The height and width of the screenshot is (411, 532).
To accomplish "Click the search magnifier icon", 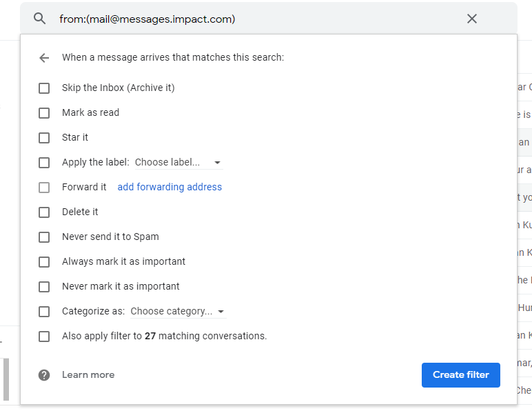I will coord(40,19).
